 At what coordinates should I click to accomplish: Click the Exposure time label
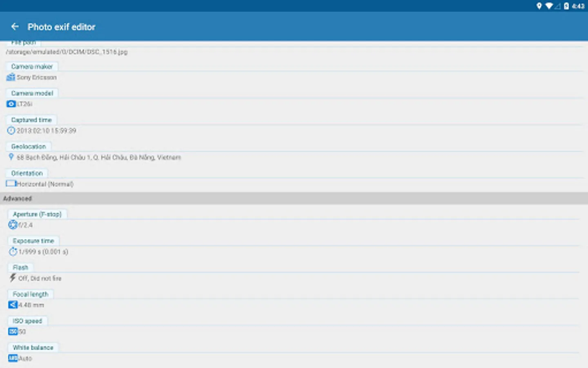[x=33, y=241]
